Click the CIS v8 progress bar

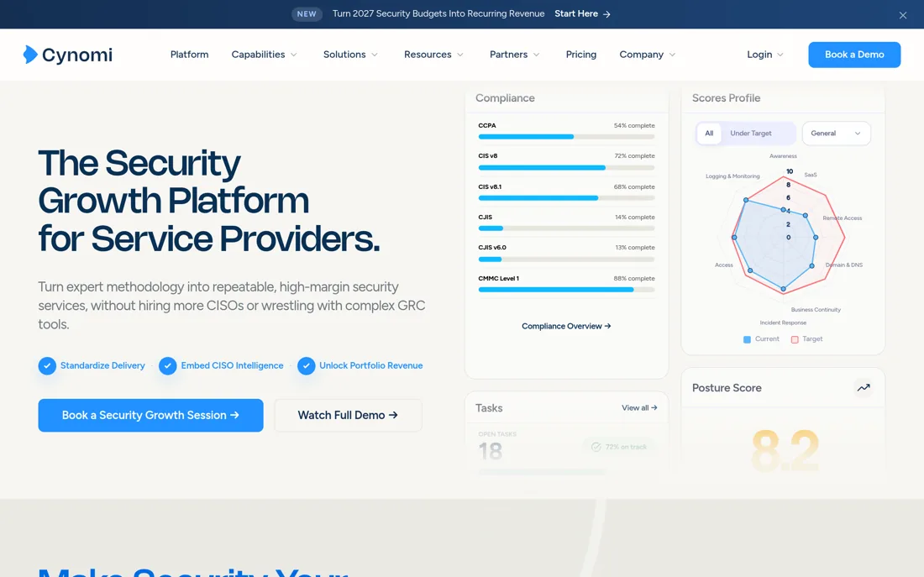pos(566,167)
